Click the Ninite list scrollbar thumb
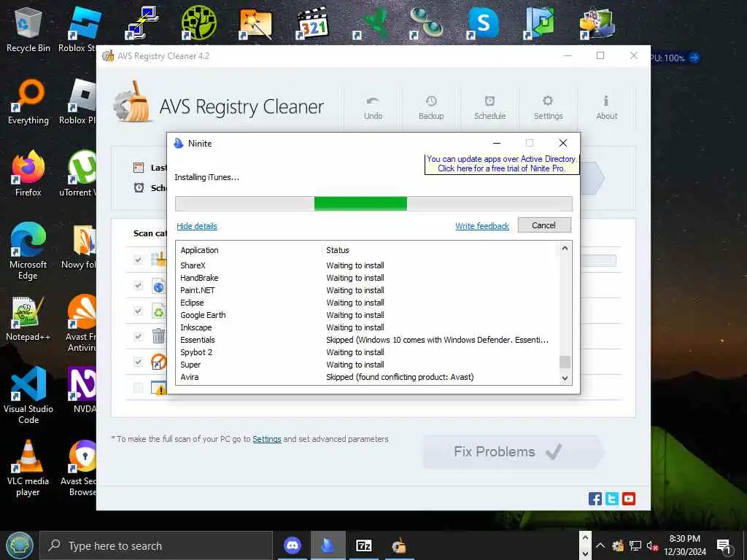Viewport: 747px width, 560px height. 565,362
